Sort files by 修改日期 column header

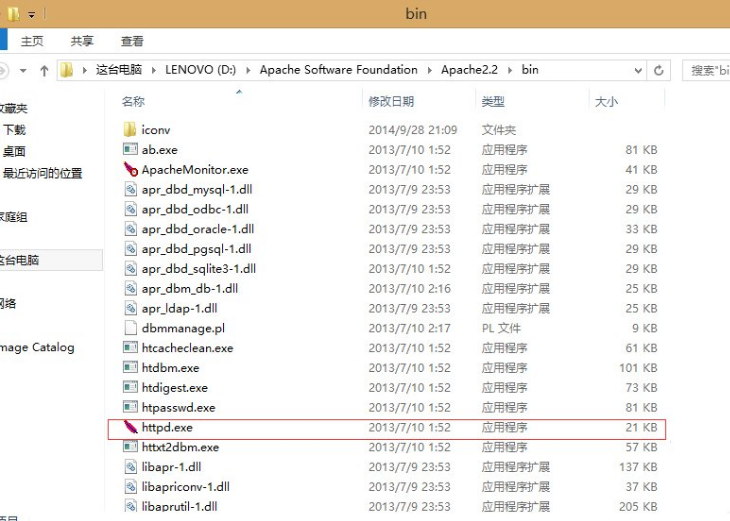point(390,102)
